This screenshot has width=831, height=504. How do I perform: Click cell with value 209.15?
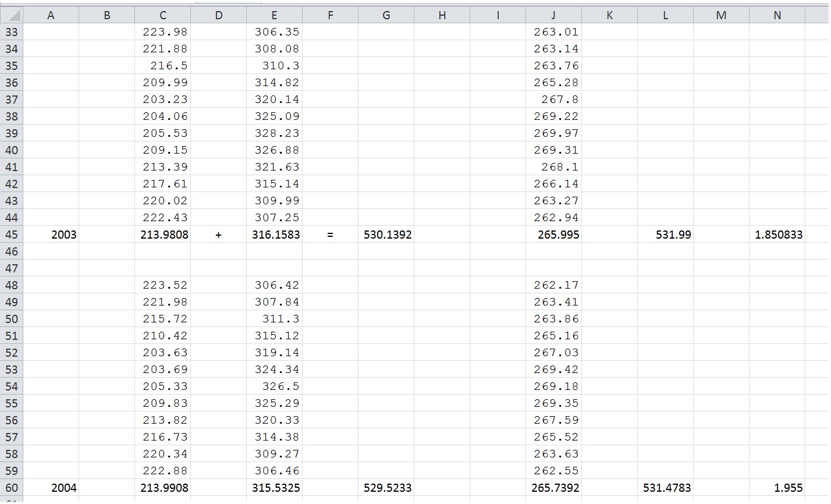(162, 150)
